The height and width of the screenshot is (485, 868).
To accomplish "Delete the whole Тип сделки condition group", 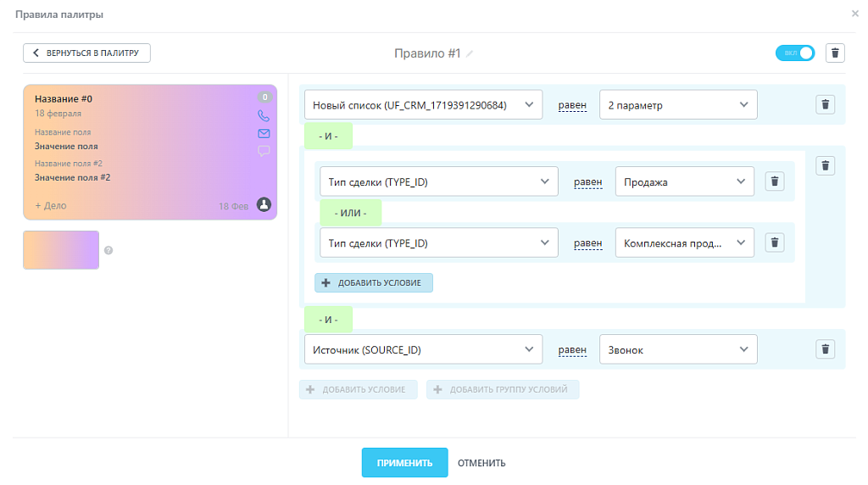I will (x=826, y=165).
